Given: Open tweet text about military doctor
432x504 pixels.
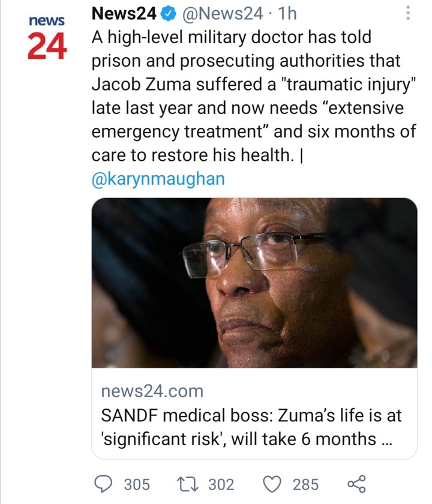Looking at the screenshot, I should pyautogui.click(x=254, y=96).
